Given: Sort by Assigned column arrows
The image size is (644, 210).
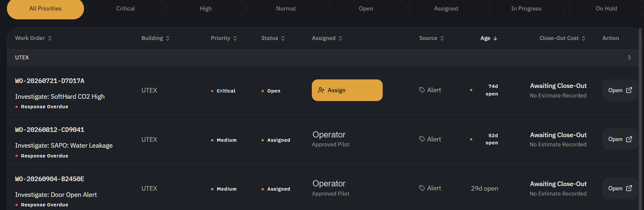Looking at the screenshot, I should [x=340, y=38].
